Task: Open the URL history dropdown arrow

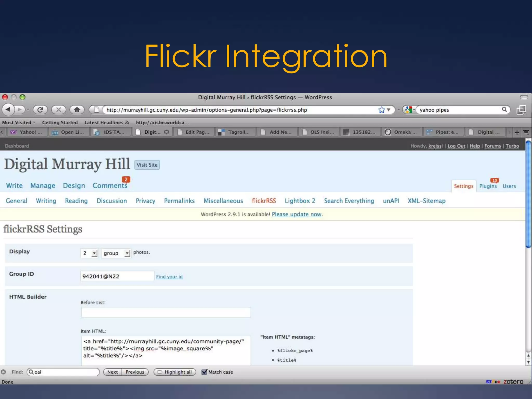Action: point(389,110)
